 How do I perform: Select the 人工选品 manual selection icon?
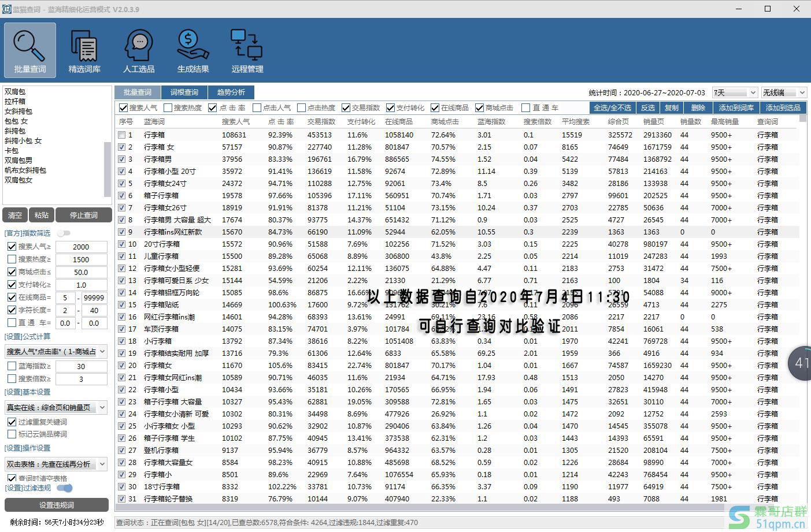click(x=139, y=50)
